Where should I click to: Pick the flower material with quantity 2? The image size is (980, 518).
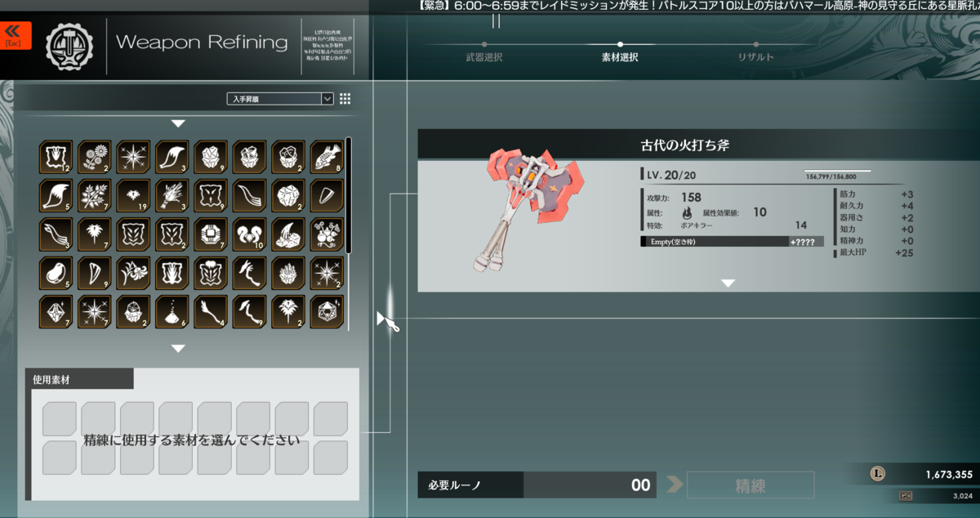point(95,157)
